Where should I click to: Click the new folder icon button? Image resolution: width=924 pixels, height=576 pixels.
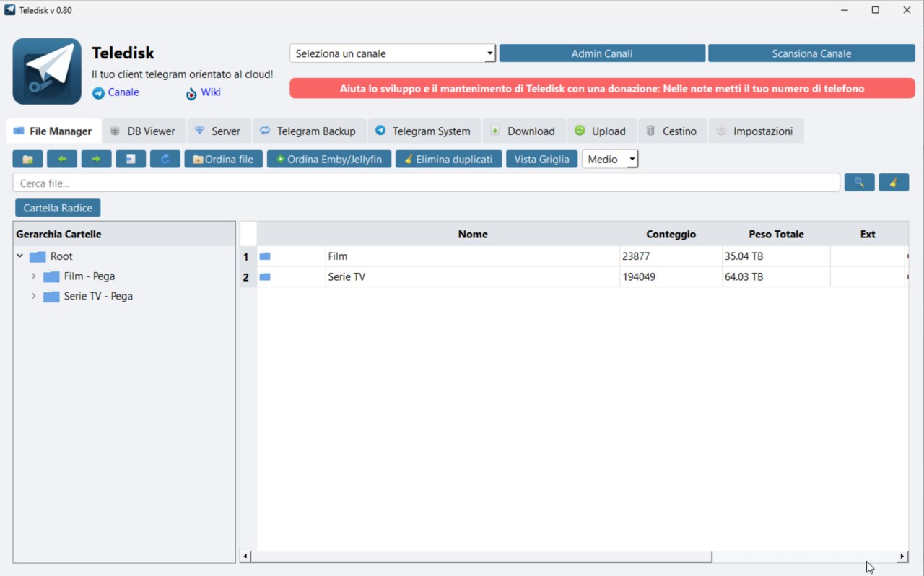[x=27, y=159]
